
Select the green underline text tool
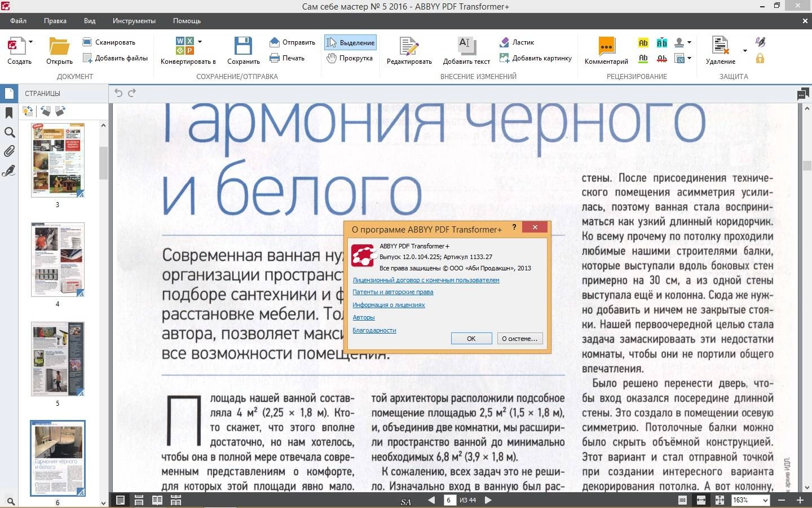643,58
